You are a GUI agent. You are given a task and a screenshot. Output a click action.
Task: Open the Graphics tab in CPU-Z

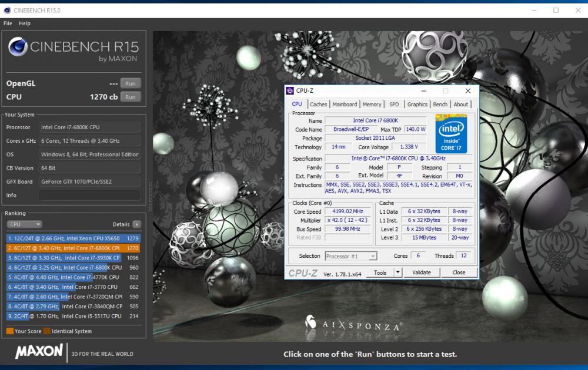(x=417, y=104)
